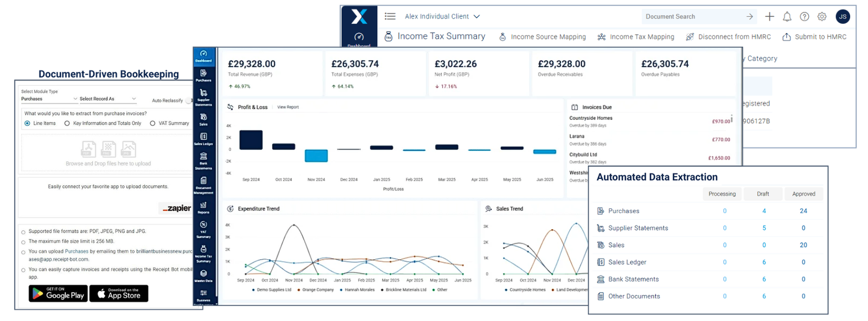Open VAT Summary in the sidebar
868x321 pixels.
pos(203,229)
